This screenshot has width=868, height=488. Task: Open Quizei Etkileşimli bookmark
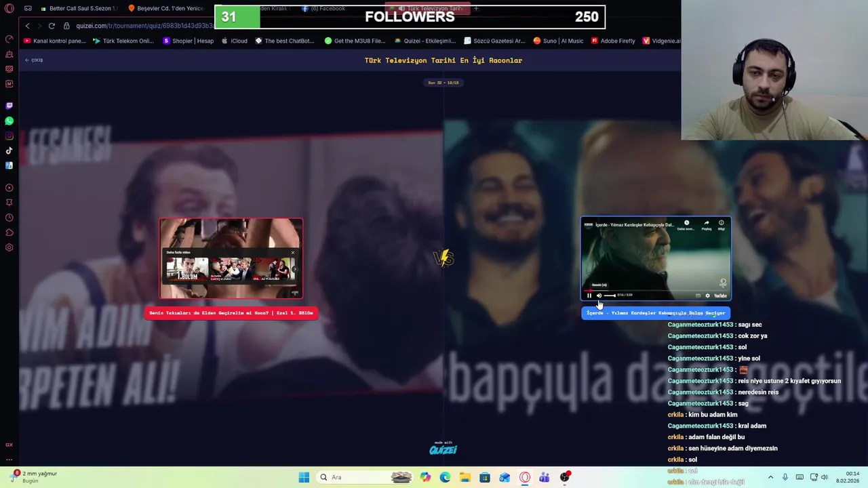click(x=425, y=41)
